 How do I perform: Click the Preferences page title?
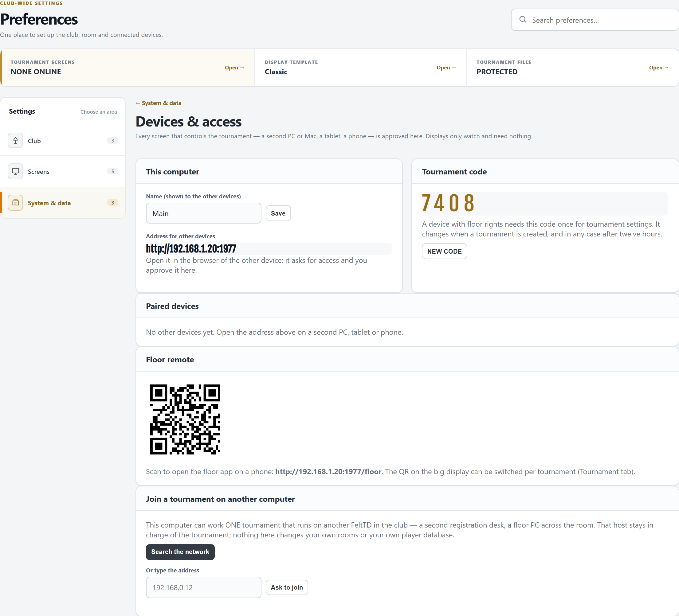[39, 19]
